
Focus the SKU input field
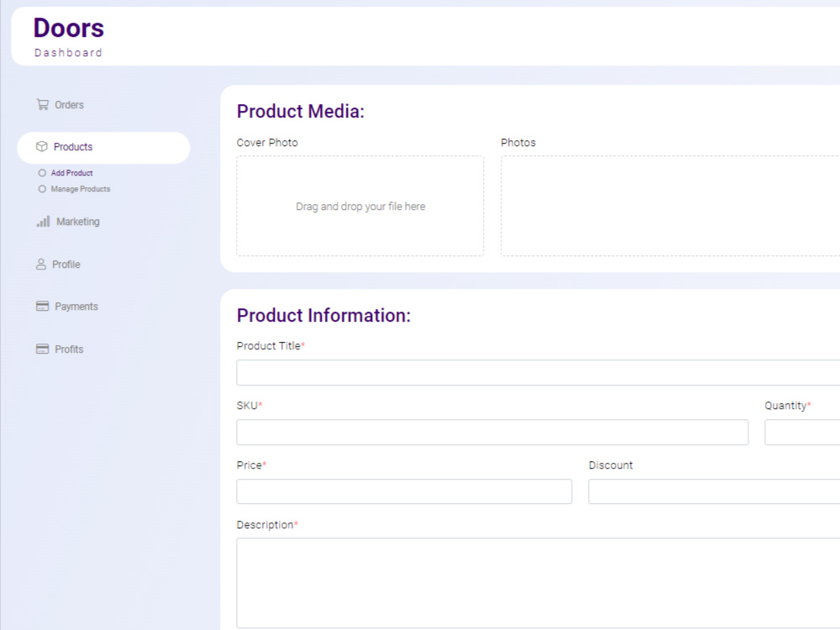tap(492, 433)
